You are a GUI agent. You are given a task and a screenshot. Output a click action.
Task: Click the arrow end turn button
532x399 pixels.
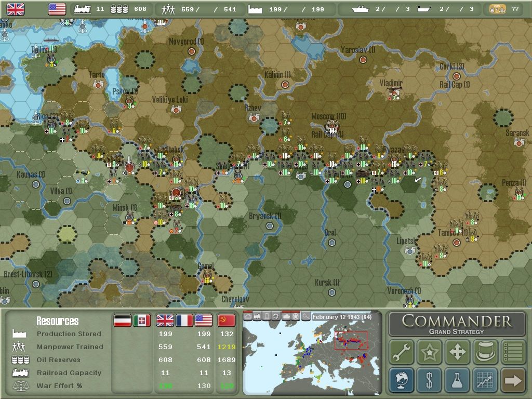(x=513, y=380)
